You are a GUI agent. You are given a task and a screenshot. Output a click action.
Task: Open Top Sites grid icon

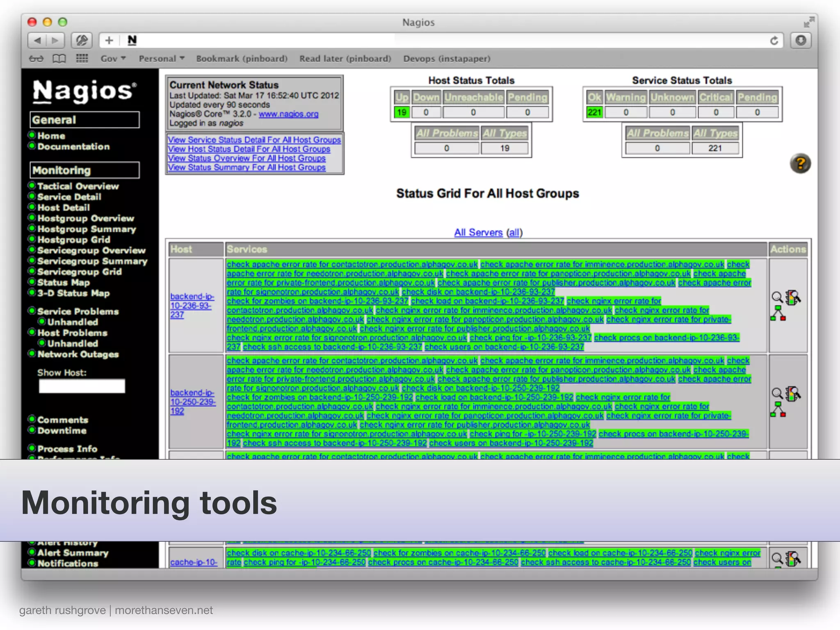[82, 59]
